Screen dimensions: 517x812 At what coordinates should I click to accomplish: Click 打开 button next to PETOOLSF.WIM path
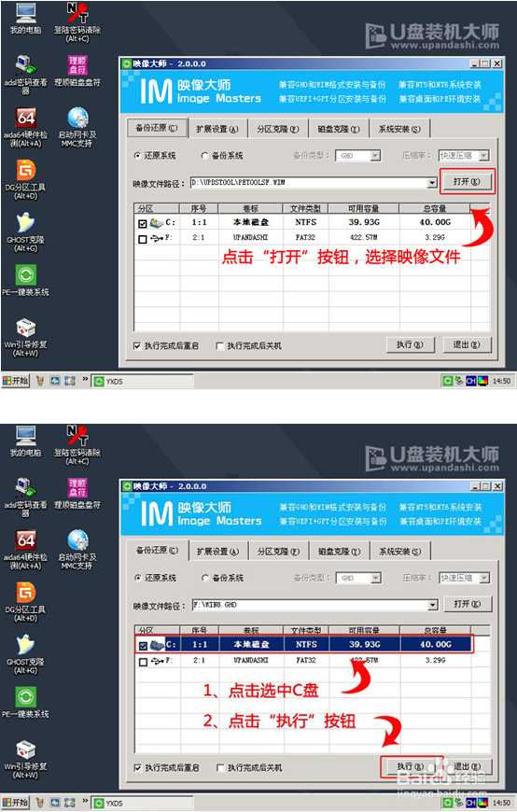click(x=467, y=181)
